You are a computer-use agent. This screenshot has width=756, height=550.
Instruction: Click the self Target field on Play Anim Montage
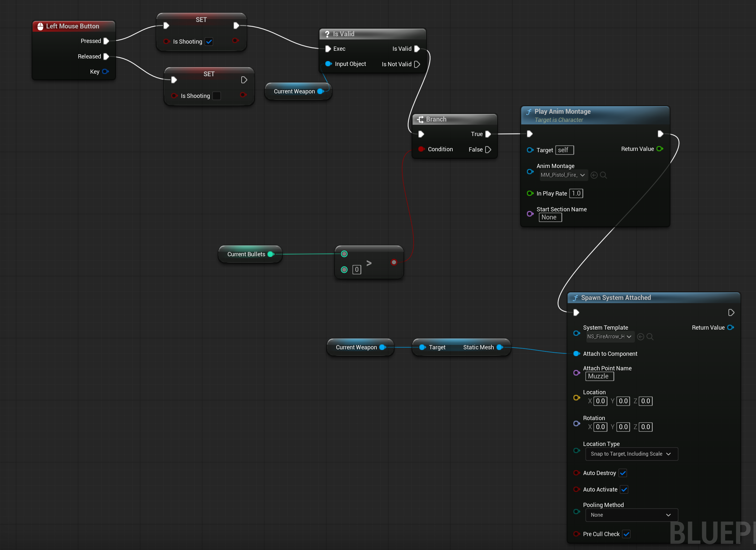coord(565,150)
